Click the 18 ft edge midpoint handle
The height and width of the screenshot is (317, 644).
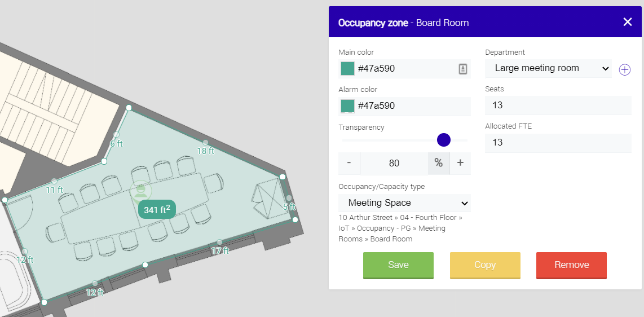click(206, 143)
